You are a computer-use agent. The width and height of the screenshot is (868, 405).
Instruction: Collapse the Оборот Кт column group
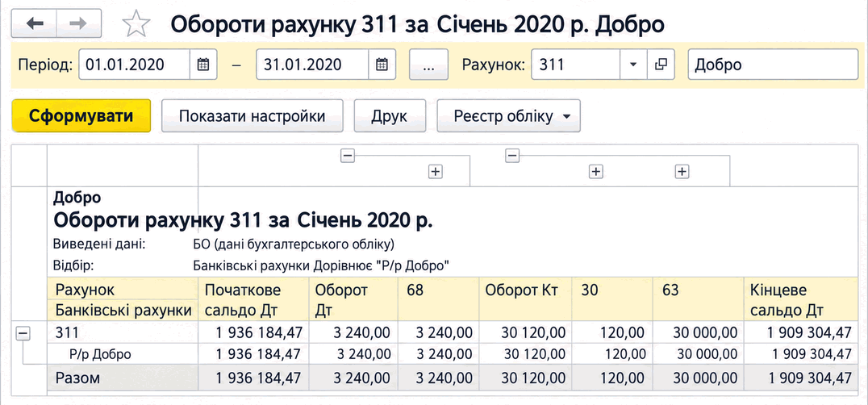pyautogui.click(x=513, y=156)
